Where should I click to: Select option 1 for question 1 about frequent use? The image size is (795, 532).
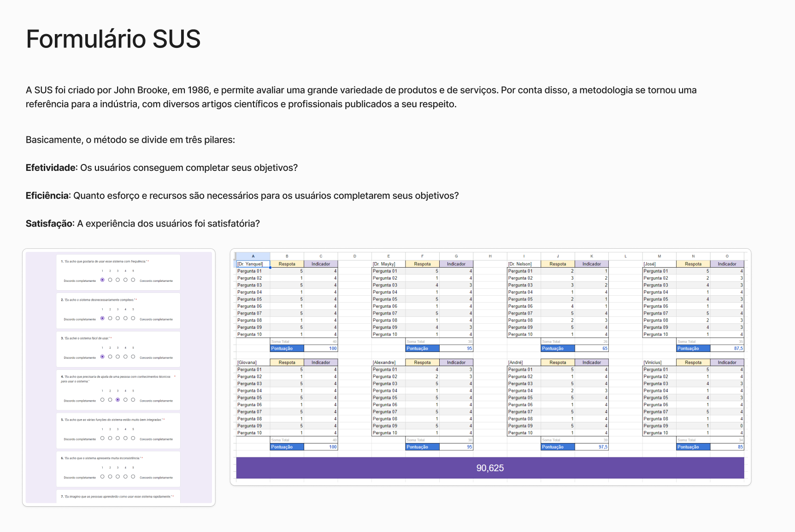pyautogui.click(x=102, y=280)
